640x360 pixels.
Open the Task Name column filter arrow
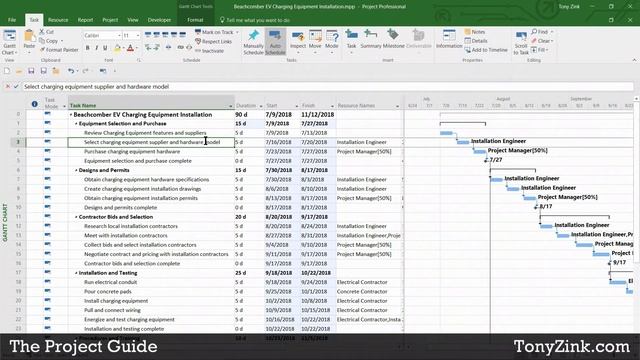point(230,106)
